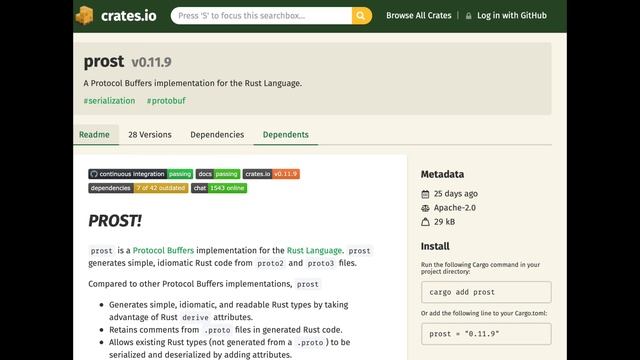Click the 25 days ago text
This screenshot has height=360, width=640.
[x=456, y=194]
